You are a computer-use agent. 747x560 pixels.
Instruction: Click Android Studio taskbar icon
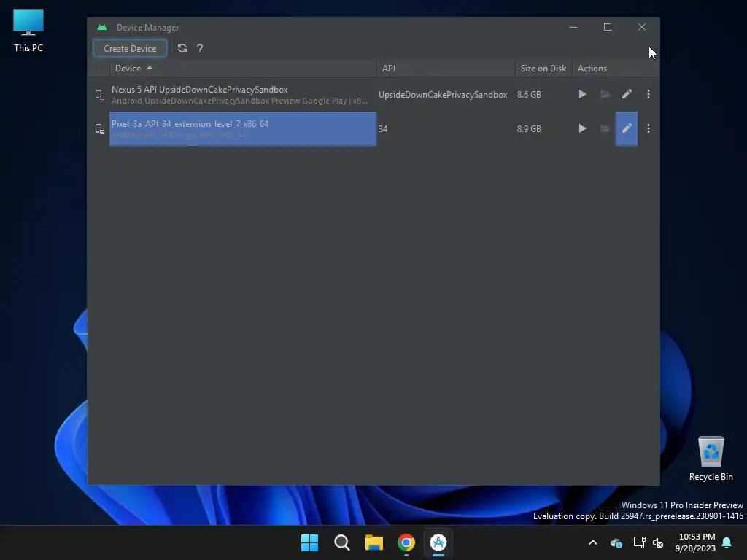(x=438, y=542)
